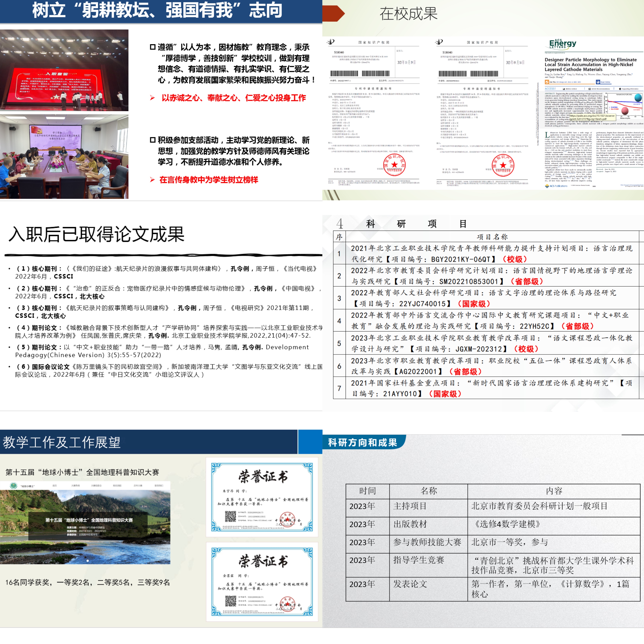The image size is (644, 644).
Task: Click red arrow bullet beside 在言传身教中
Action: tap(152, 180)
